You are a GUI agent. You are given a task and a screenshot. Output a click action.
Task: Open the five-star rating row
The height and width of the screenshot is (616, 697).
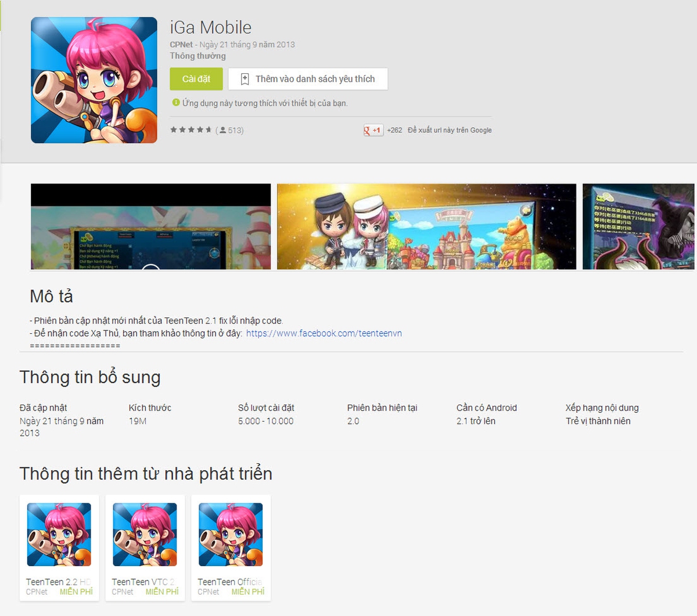[x=191, y=130]
